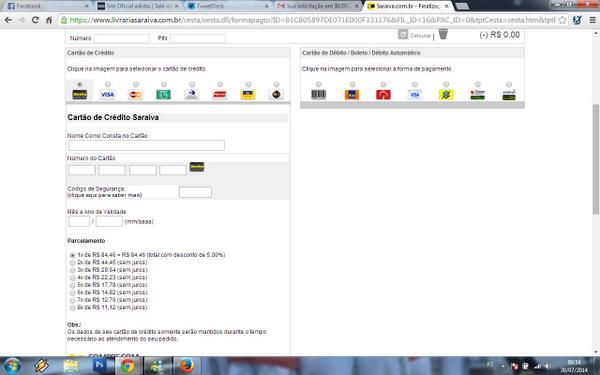Focus the first card number box
Image resolution: width=600 pixels, height=375 pixels.
(x=82, y=170)
